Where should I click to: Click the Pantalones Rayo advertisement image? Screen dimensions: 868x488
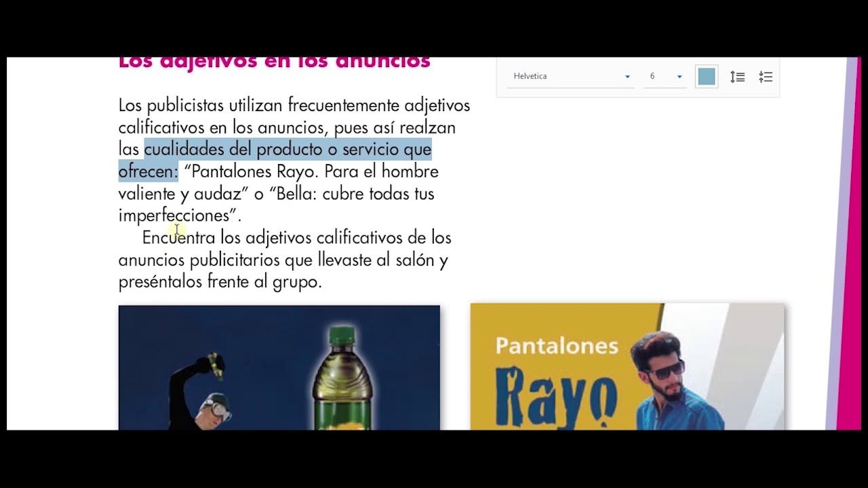pyautogui.click(x=627, y=367)
